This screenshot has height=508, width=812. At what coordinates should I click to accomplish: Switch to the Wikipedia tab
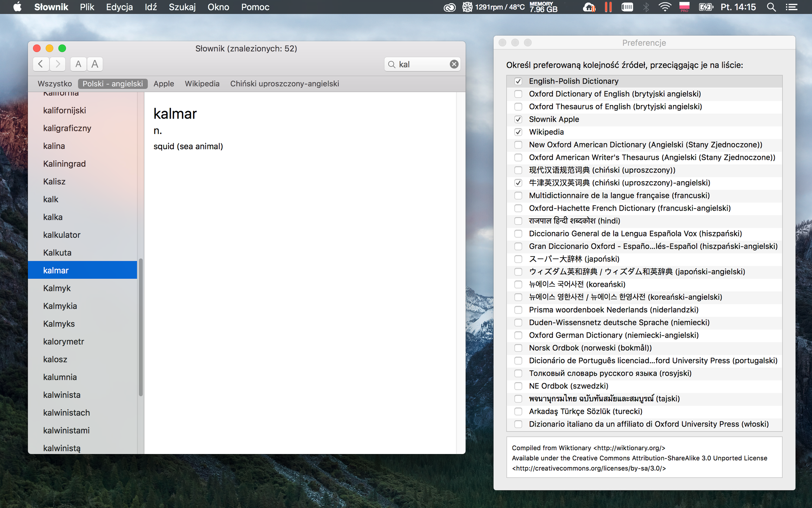click(202, 84)
